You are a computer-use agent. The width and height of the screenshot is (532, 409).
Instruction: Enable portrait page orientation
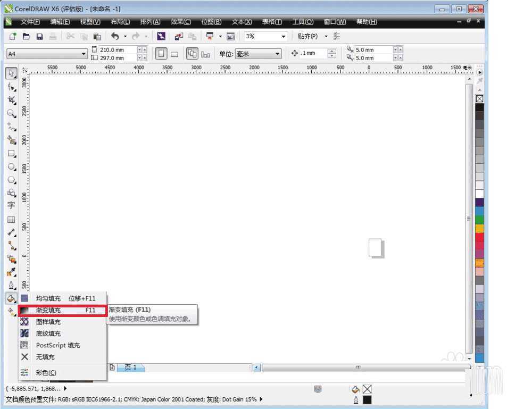(x=161, y=53)
